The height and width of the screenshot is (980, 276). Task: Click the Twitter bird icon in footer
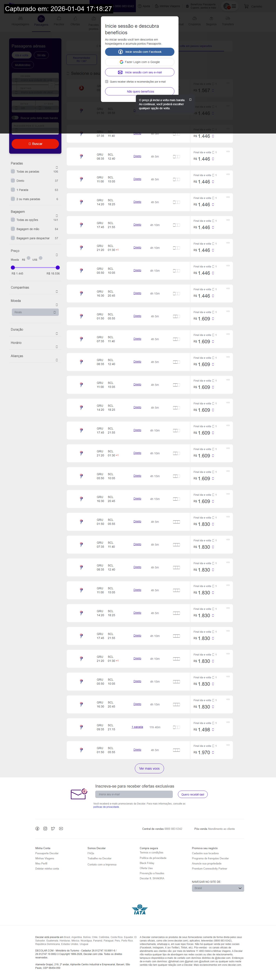(x=53, y=829)
